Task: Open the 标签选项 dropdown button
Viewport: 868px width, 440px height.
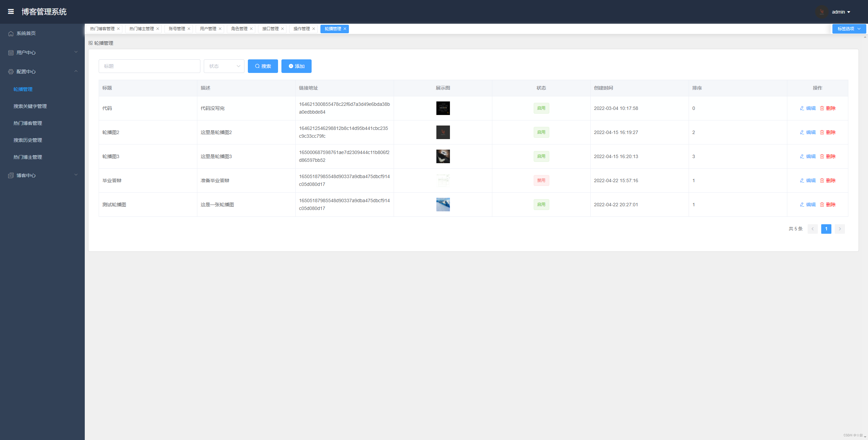Action: point(849,29)
